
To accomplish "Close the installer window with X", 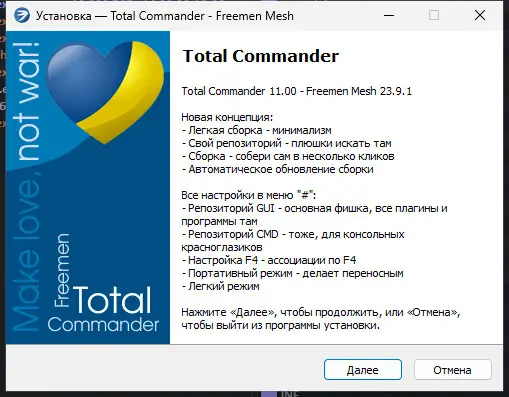I will [480, 15].
